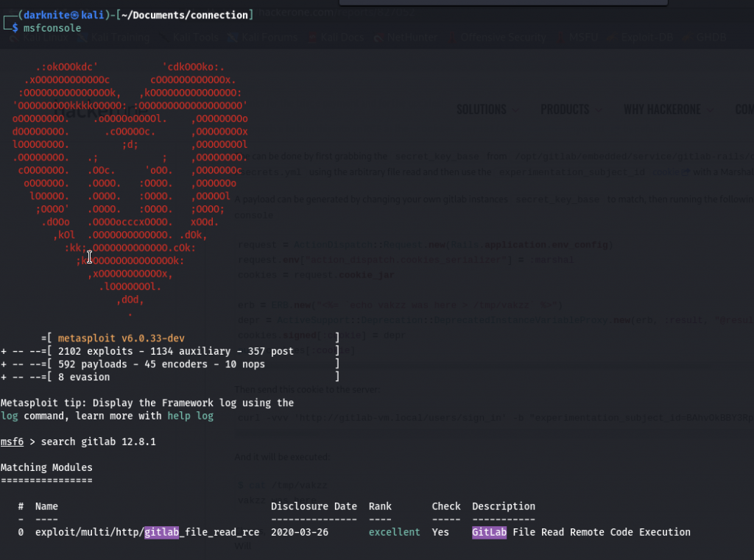Open the Exploit-DB bookmark

tap(646, 38)
